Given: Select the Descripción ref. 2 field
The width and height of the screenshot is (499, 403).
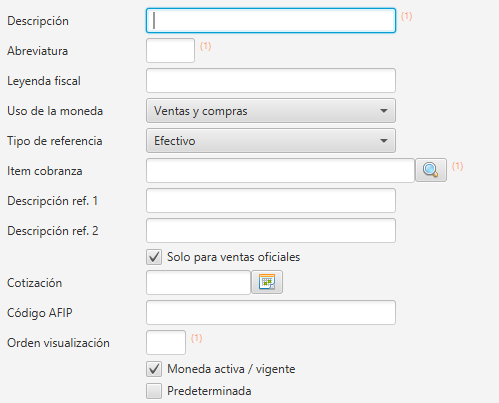Looking at the screenshot, I should 271,231.
